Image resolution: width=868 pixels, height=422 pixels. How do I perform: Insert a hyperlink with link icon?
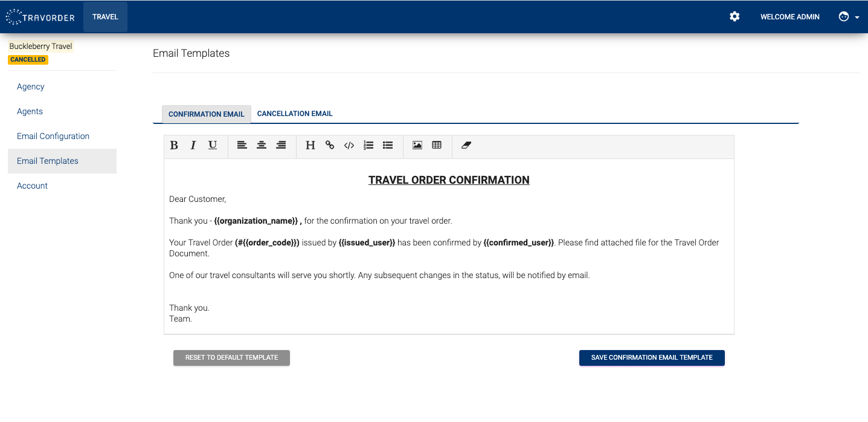(330, 145)
